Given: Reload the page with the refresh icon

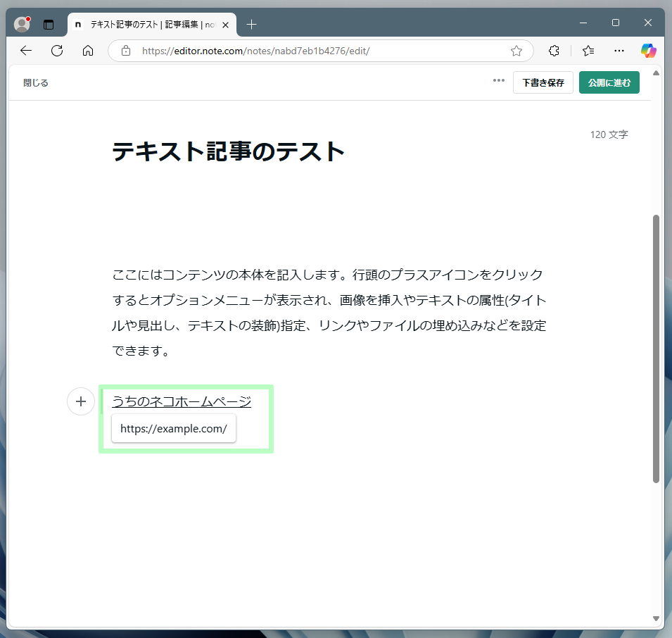Looking at the screenshot, I should click(x=57, y=51).
